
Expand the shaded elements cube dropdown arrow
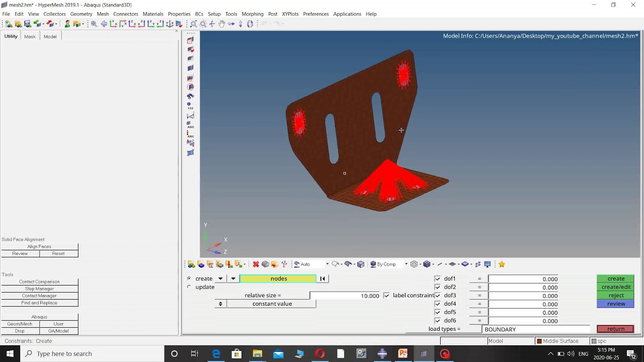pyautogui.click(x=433, y=264)
